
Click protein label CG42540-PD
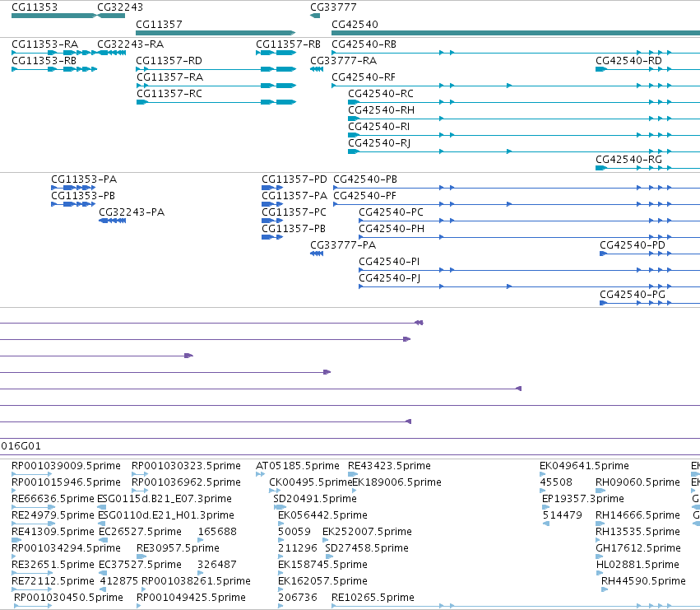pyautogui.click(x=633, y=246)
